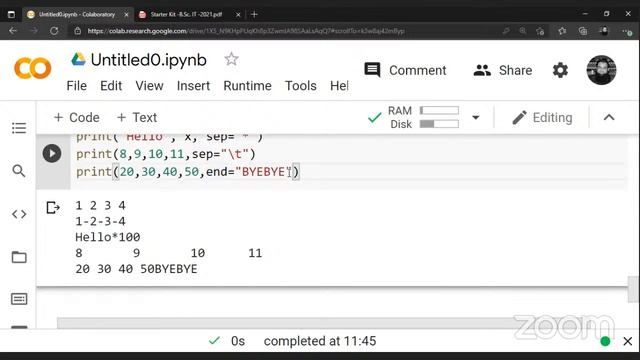Click the green connection status dot
Image resolution: width=640 pixels, height=360 pixels.
coord(605,341)
